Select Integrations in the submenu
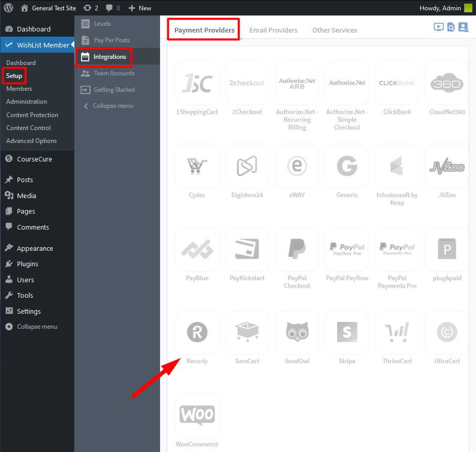476x452 pixels. 117,57
